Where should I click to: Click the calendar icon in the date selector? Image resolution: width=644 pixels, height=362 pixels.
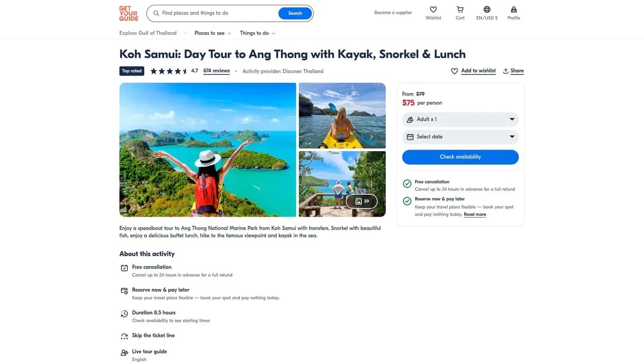pyautogui.click(x=409, y=137)
